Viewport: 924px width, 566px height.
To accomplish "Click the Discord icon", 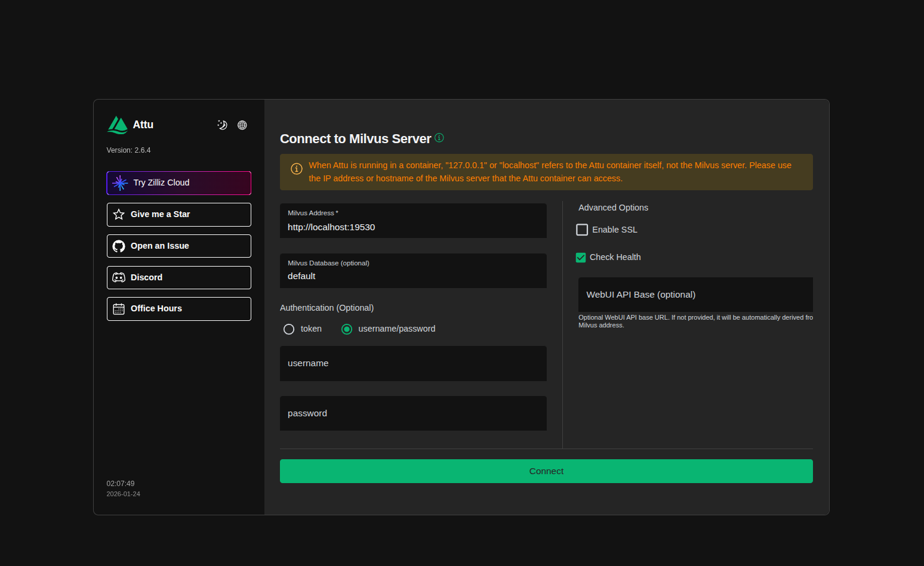I will pos(119,277).
